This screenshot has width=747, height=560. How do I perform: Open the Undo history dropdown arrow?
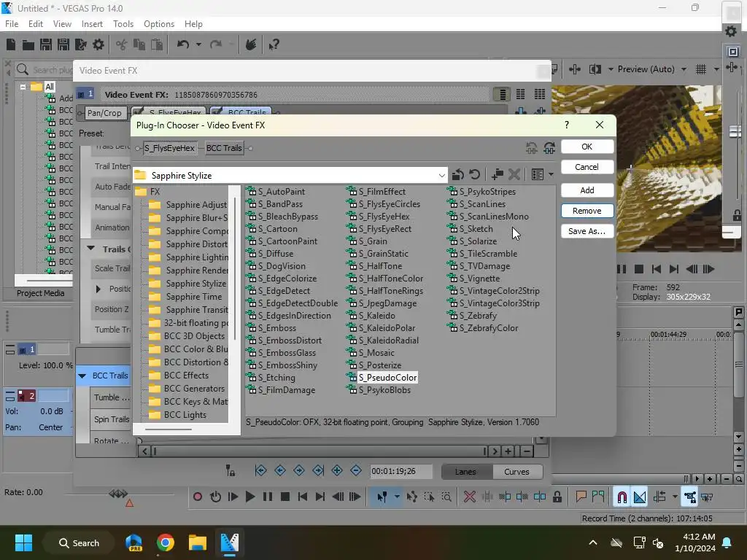[x=198, y=44]
